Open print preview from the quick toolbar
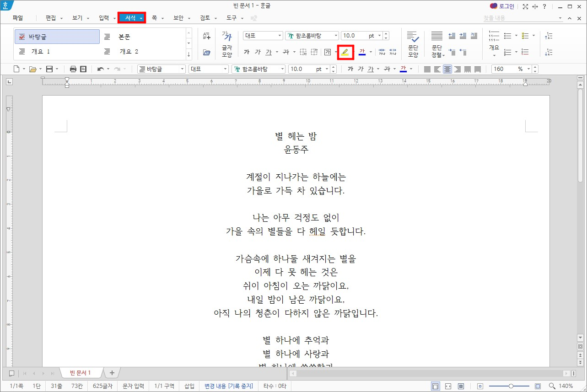Screen dimensions: 587x392 83,69
